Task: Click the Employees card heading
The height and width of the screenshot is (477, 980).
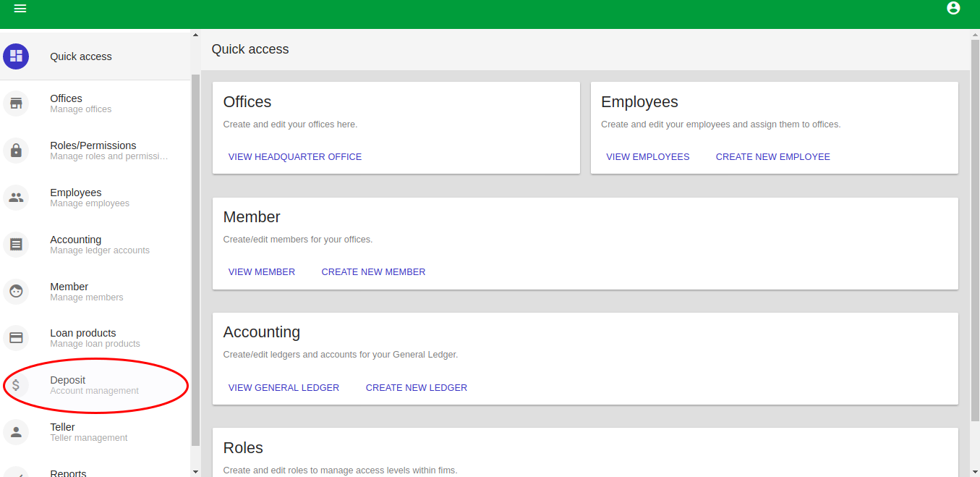Action: click(639, 102)
